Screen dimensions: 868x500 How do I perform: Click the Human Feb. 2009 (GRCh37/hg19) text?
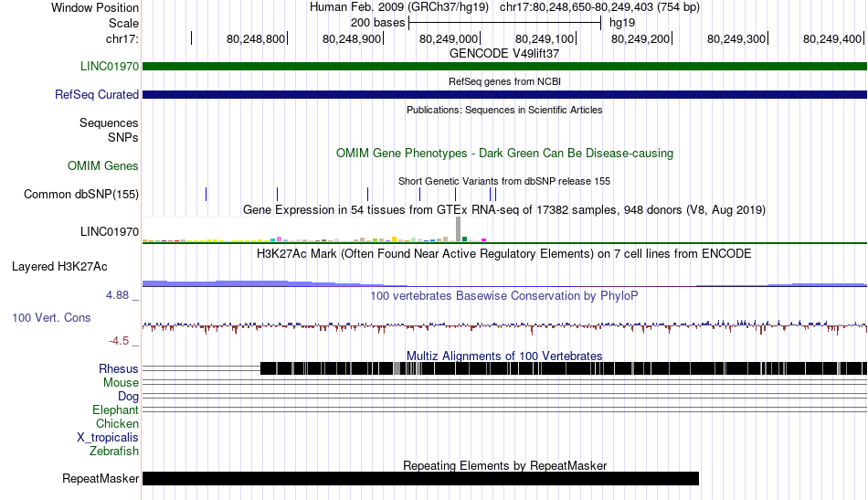tap(399, 7)
